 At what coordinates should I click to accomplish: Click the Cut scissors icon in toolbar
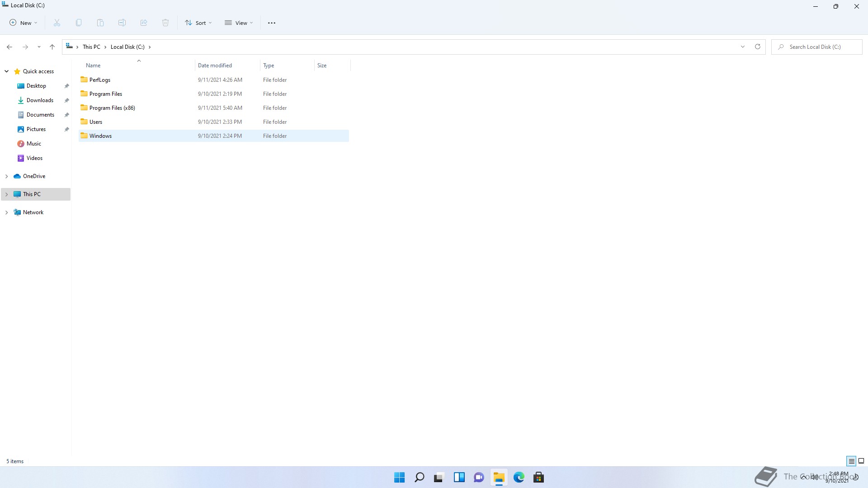click(x=57, y=23)
